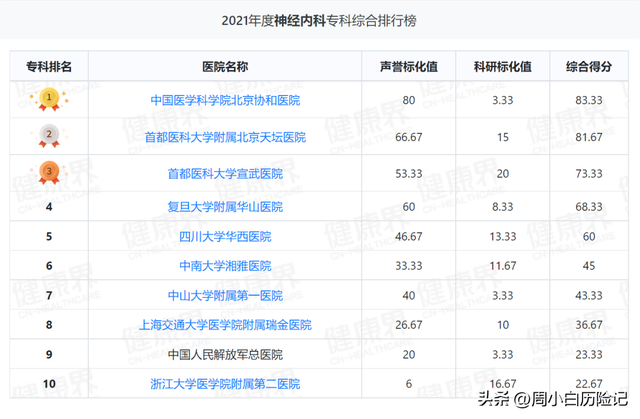Open 首都医科大学宣武医院 link
Image resolution: width=640 pixels, height=419 pixels.
point(225,174)
